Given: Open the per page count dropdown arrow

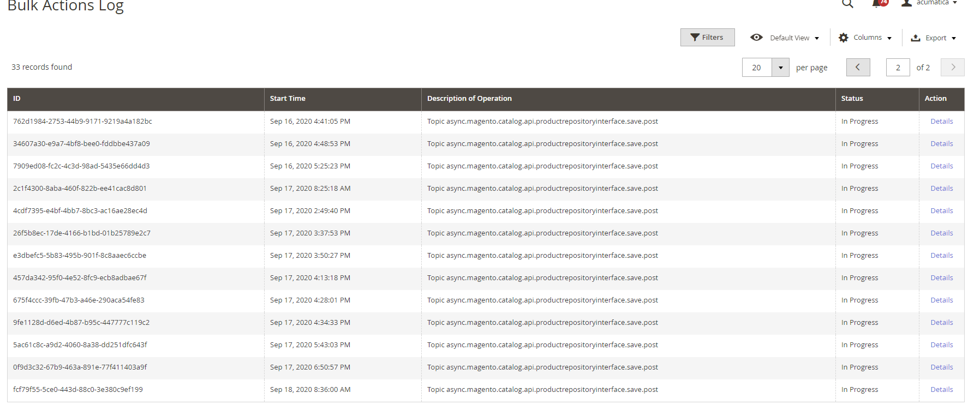Looking at the screenshot, I should 780,68.
